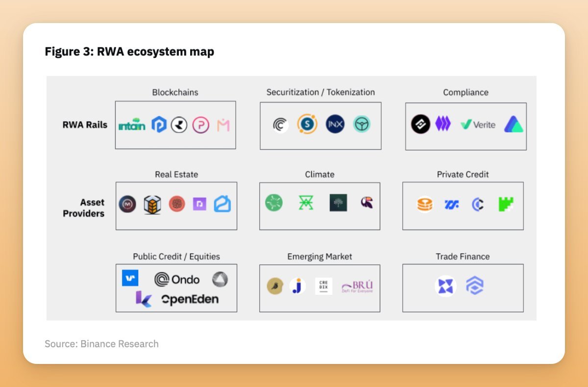
Task: Click the stacked hexagon layers logo in Trade Finance
Action: 474,285
